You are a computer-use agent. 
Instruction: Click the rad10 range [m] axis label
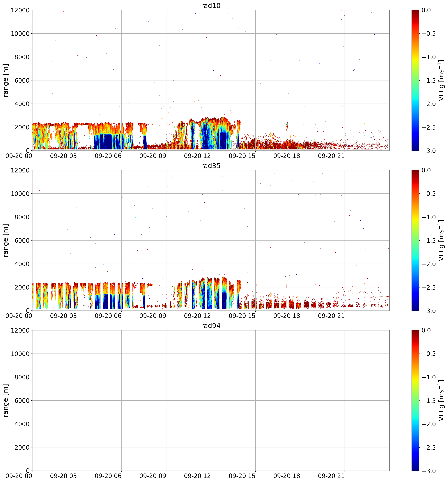6,80
